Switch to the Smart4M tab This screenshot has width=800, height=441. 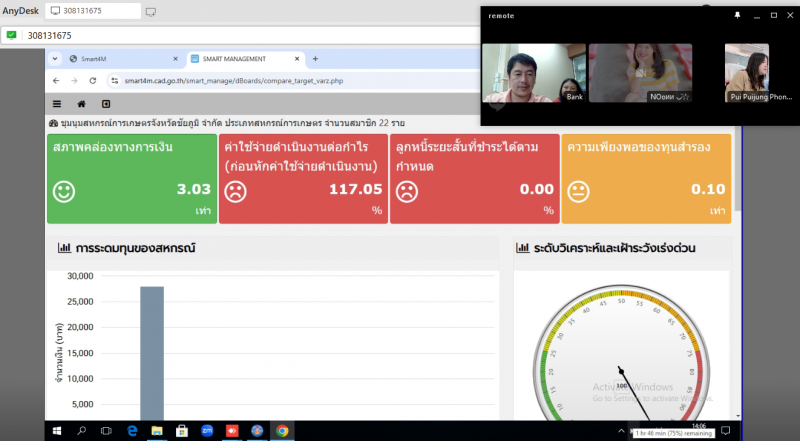click(123, 59)
